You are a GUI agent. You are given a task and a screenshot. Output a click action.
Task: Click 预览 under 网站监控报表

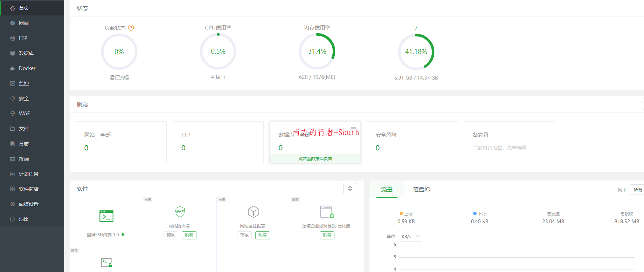244,235
